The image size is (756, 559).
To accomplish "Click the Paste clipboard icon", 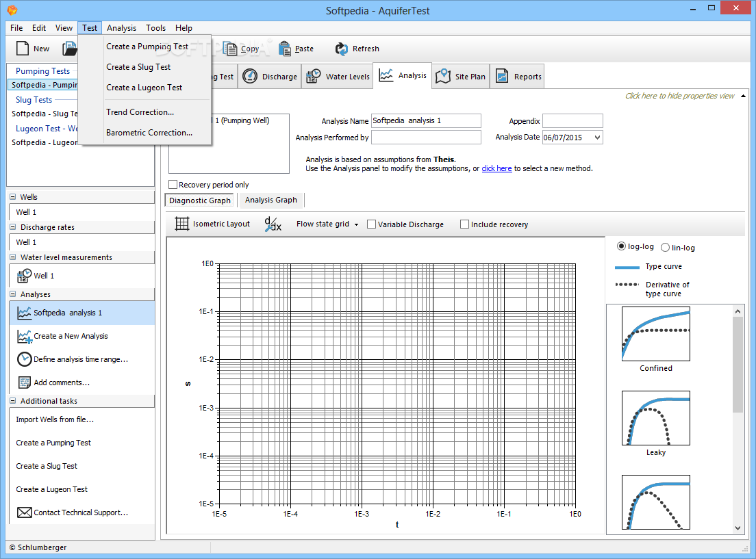I will coord(284,48).
